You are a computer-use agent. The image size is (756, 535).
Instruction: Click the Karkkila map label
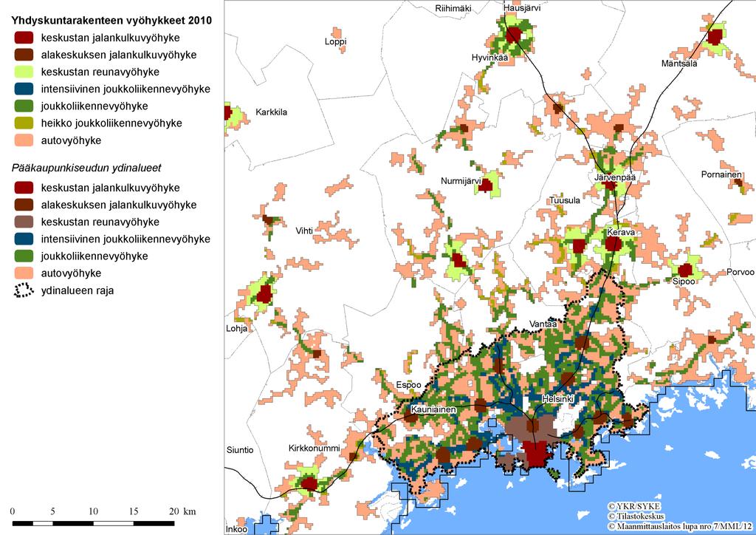pos(272,112)
